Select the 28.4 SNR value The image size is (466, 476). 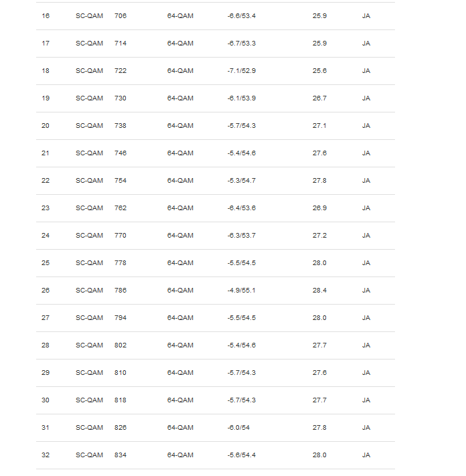(319, 290)
